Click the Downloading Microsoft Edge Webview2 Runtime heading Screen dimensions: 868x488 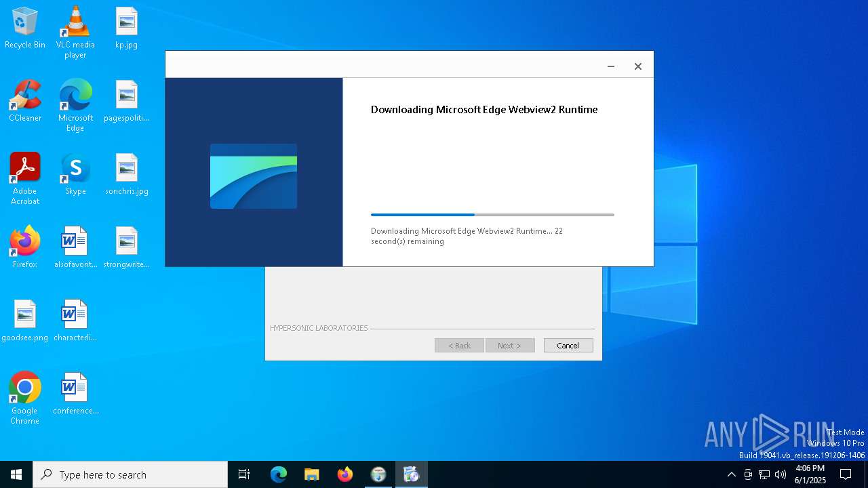click(484, 110)
